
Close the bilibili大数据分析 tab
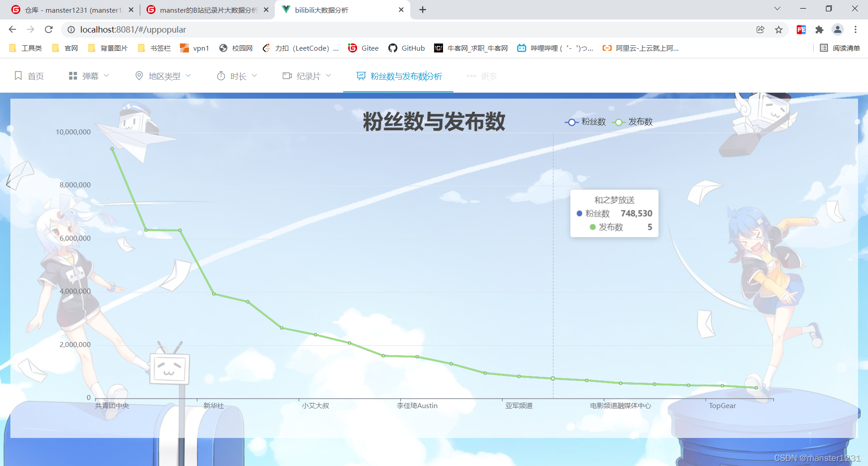[401, 10]
